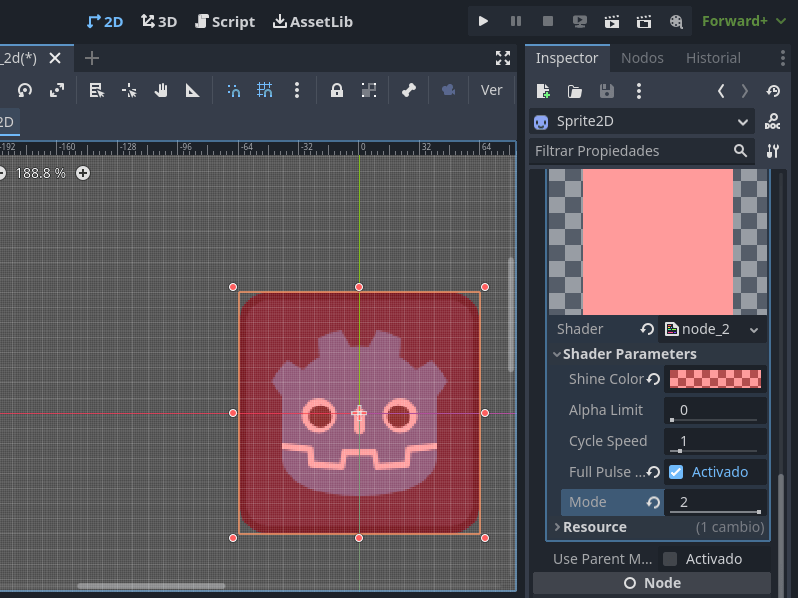Open the AssetLib workspace
The image size is (798, 598).
312,21
